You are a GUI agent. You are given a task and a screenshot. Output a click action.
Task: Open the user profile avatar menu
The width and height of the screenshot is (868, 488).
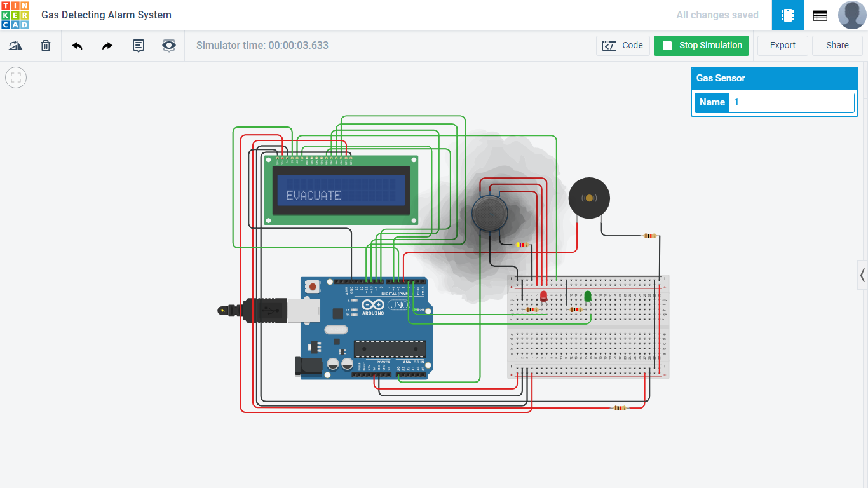(852, 15)
